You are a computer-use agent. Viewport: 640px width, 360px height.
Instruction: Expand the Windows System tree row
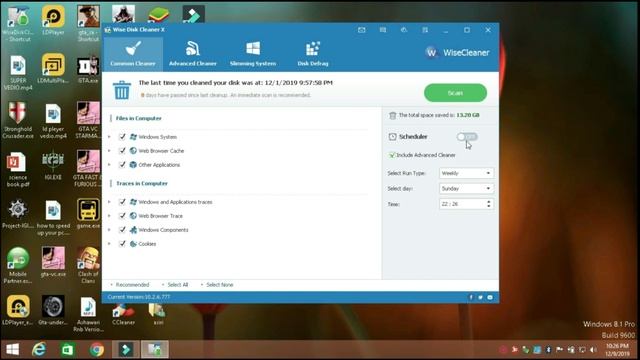(x=109, y=137)
